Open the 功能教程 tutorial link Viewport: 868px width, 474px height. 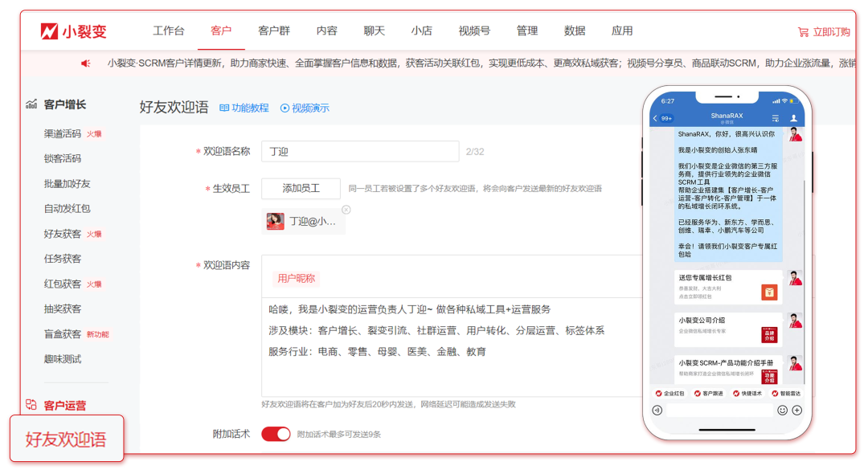(x=244, y=108)
